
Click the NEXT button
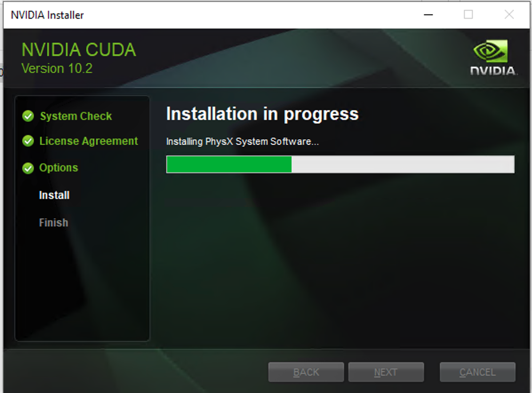[386, 372]
